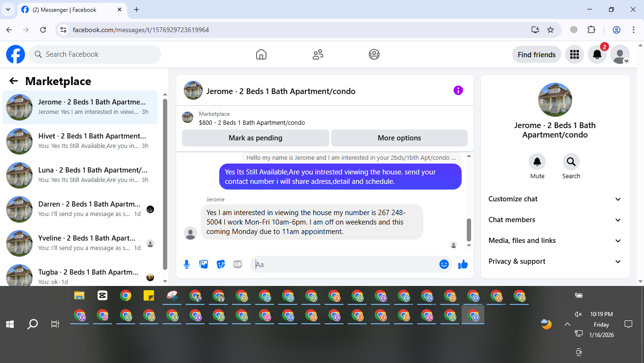Open Chrome three-dot menu

tap(634, 30)
